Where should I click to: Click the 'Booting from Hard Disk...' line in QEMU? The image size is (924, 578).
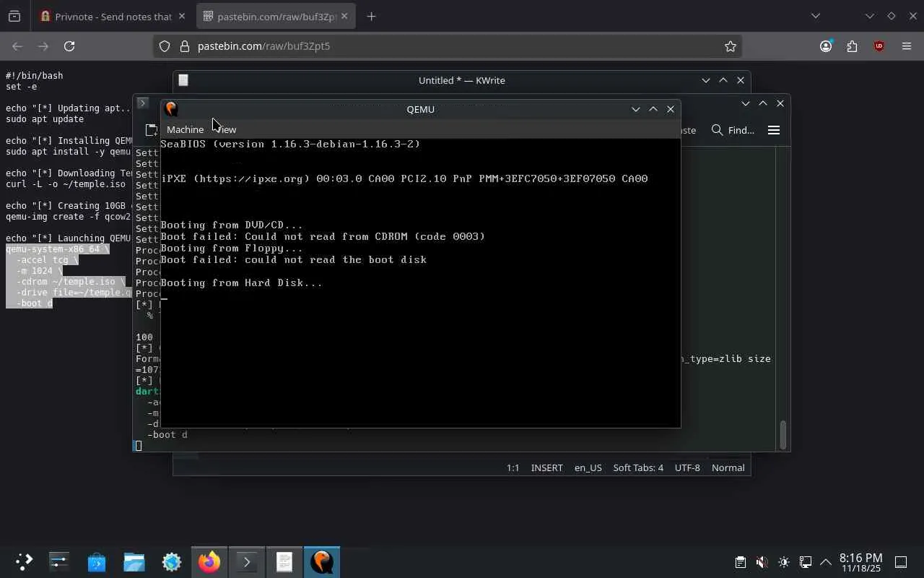(241, 282)
